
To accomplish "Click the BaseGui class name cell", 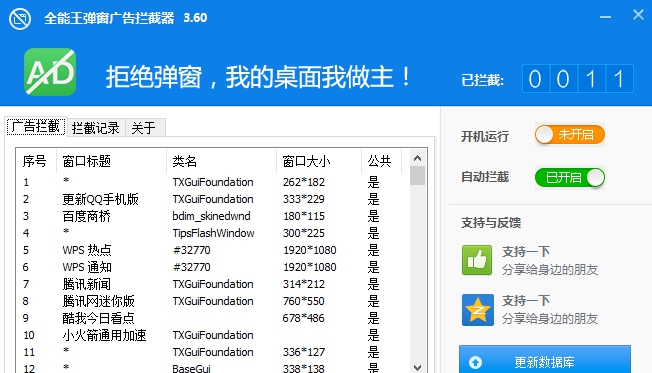I will [x=191, y=368].
